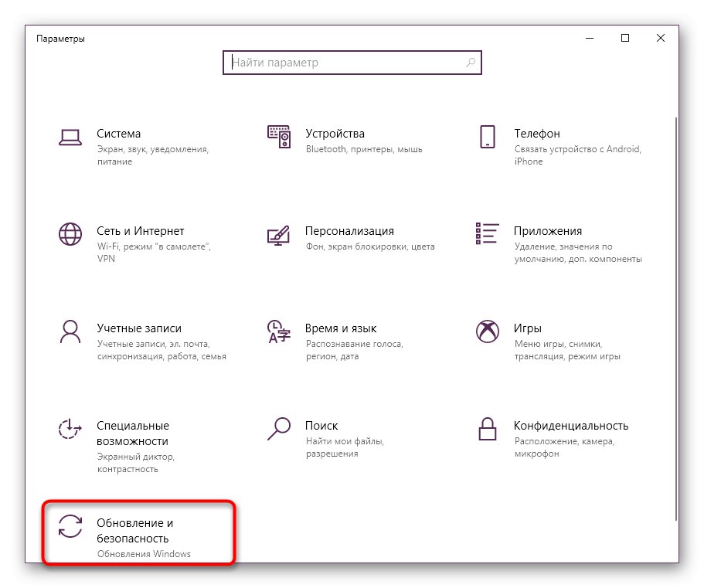Select the Персонализация category title

(x=349, y=231)
